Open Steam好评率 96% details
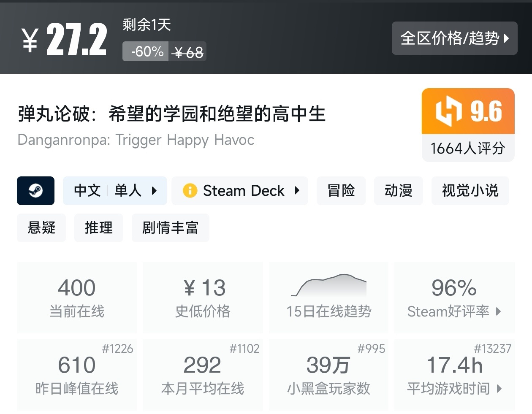Viewport: 532px width, 414px height. tap(454, 298)
